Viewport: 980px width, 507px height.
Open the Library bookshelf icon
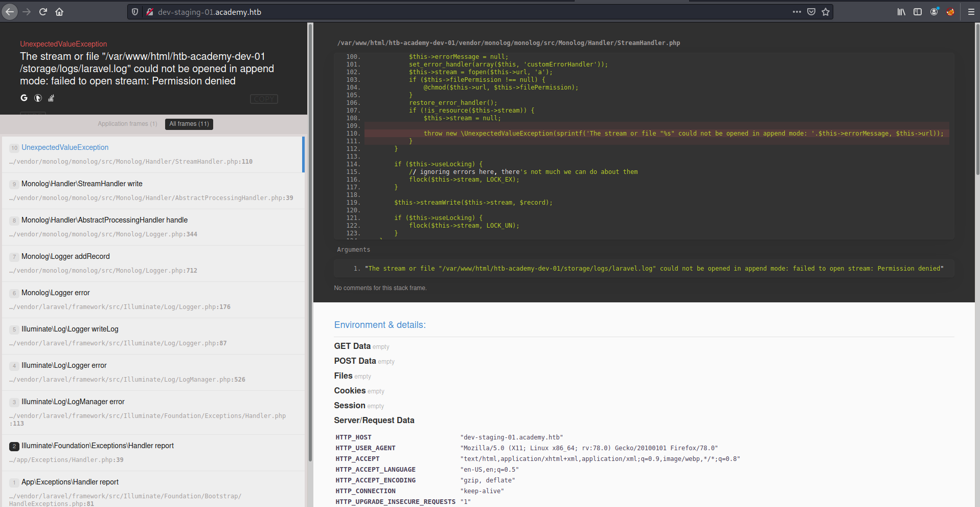901,12
